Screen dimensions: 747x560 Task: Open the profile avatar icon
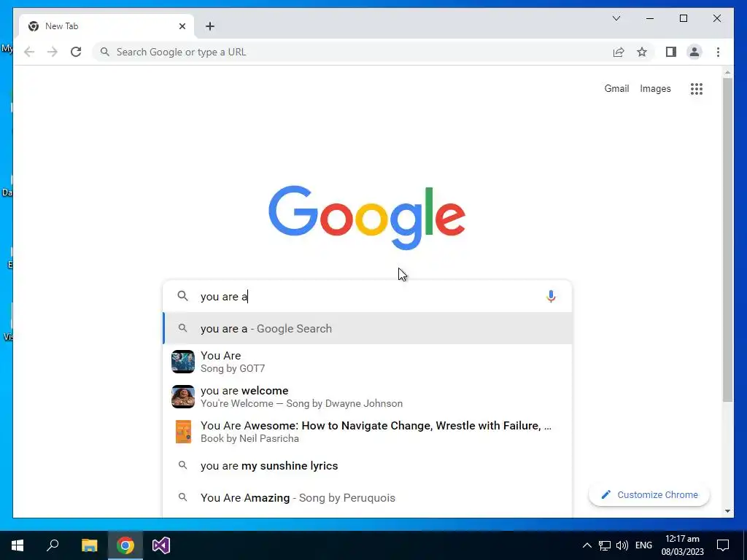pos(694,52)
